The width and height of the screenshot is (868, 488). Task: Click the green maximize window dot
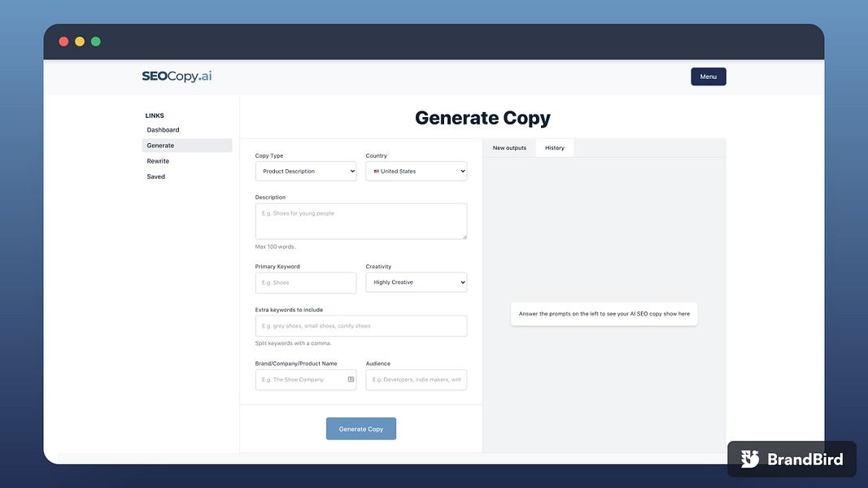96,41
